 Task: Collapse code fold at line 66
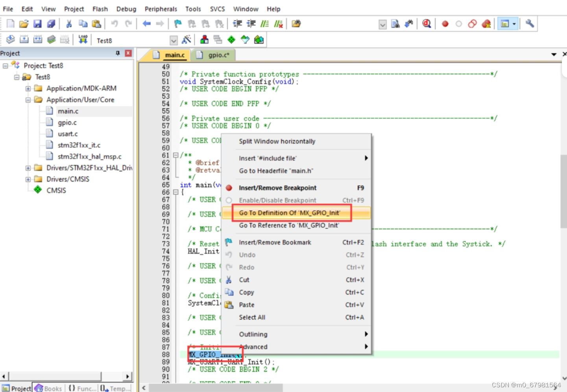175,192
